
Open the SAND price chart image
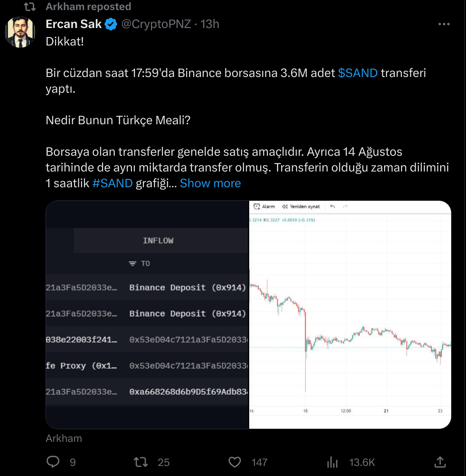pyautogui.click(x=350, y=315)
